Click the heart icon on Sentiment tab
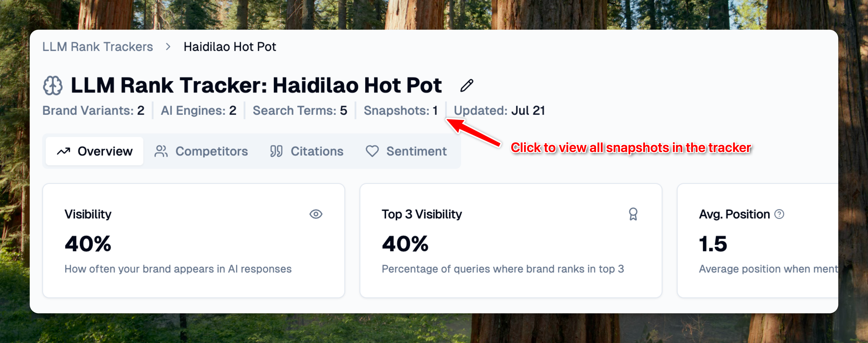The image size is (868, 343). [x=372, y=152]
